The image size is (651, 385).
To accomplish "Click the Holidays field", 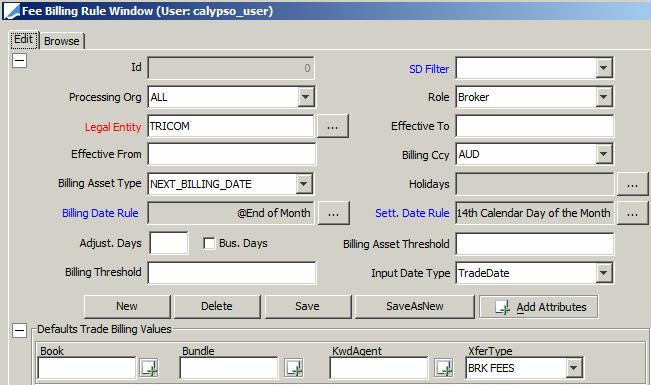I will [x=534, y=184].
